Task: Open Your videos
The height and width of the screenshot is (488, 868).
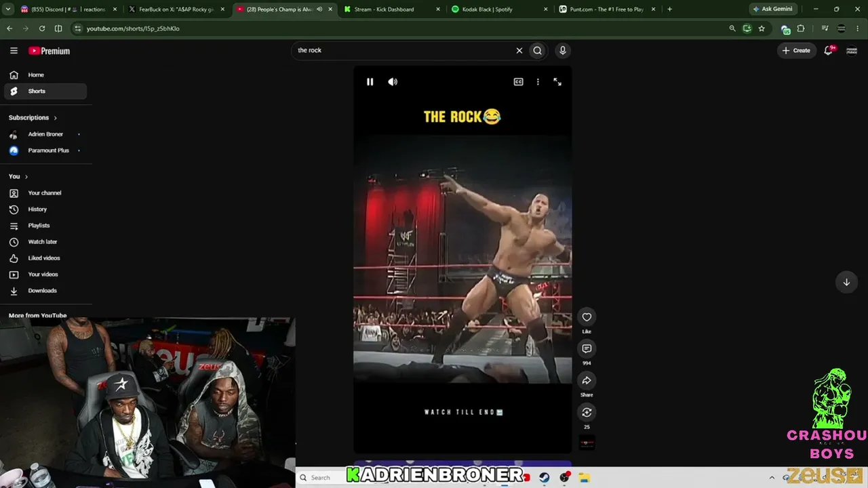Action: 45,274
